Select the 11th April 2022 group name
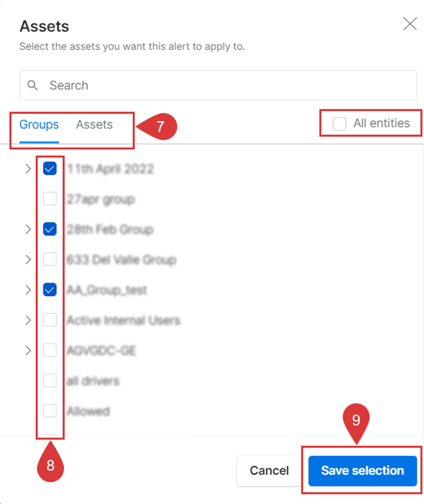424x504 pixels. coord(110,169)
